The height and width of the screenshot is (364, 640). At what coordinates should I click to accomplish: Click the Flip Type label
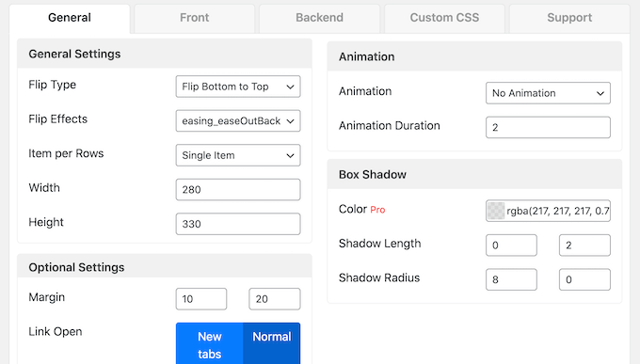pyautogui.click(x=53, y=85)
